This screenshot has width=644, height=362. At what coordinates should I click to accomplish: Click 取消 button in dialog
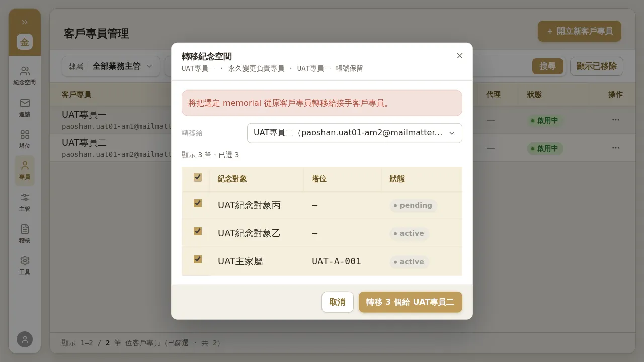tap(338, 302)
